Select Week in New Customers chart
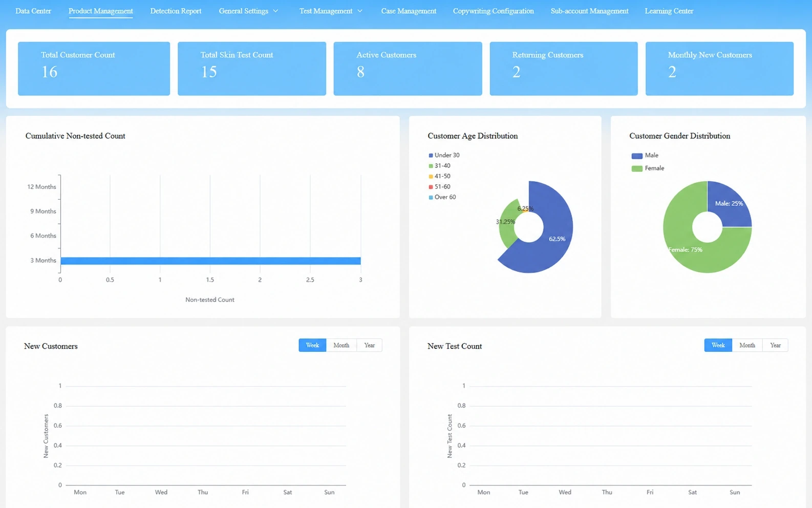The image size is (812, 508). point(312,345)
